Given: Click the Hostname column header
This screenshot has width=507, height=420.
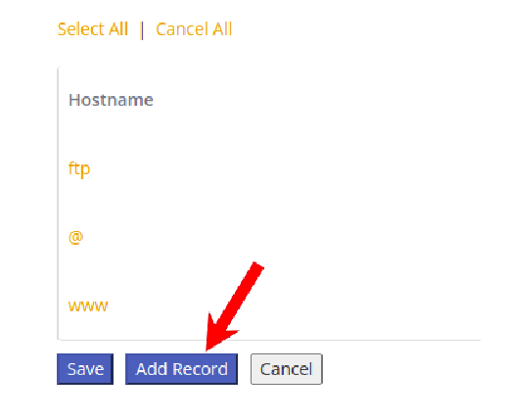Looking at the screenshot, I should tap(111, 100).
